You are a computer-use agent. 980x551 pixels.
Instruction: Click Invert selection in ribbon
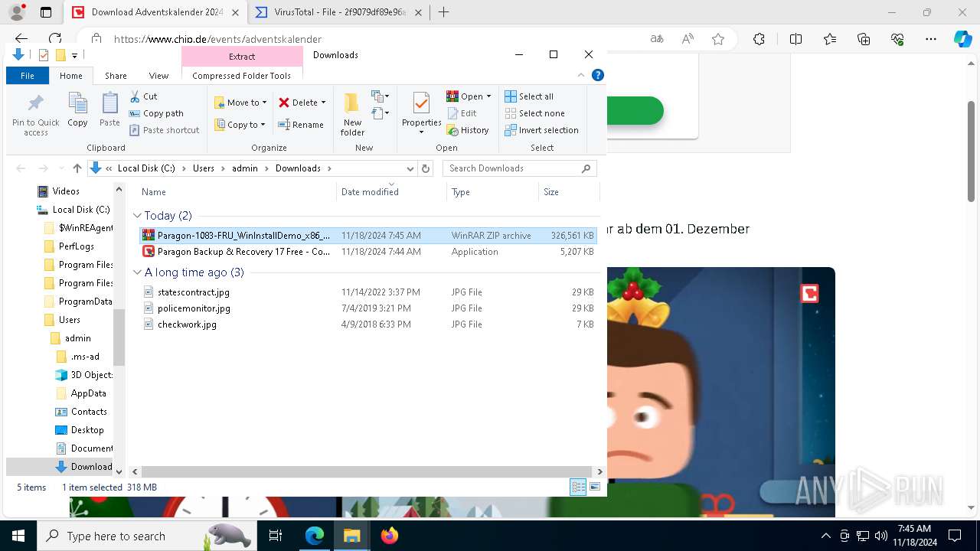[541, 130]
